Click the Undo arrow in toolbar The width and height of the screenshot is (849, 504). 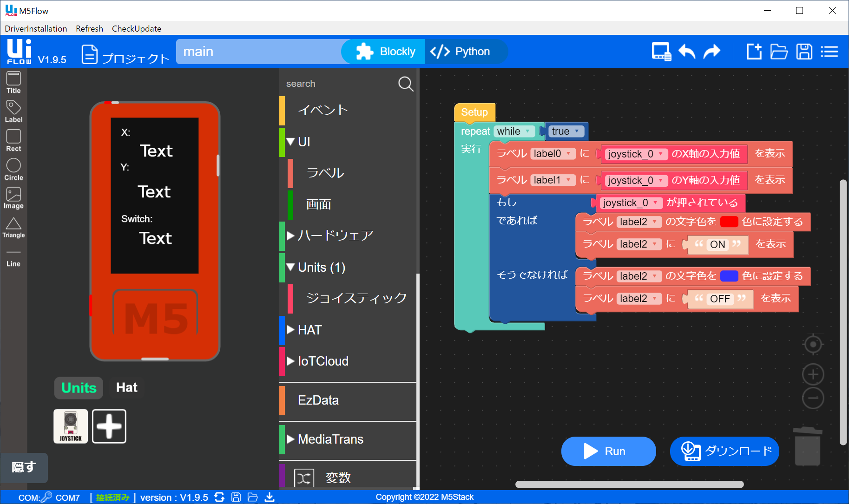pos(686,52)
